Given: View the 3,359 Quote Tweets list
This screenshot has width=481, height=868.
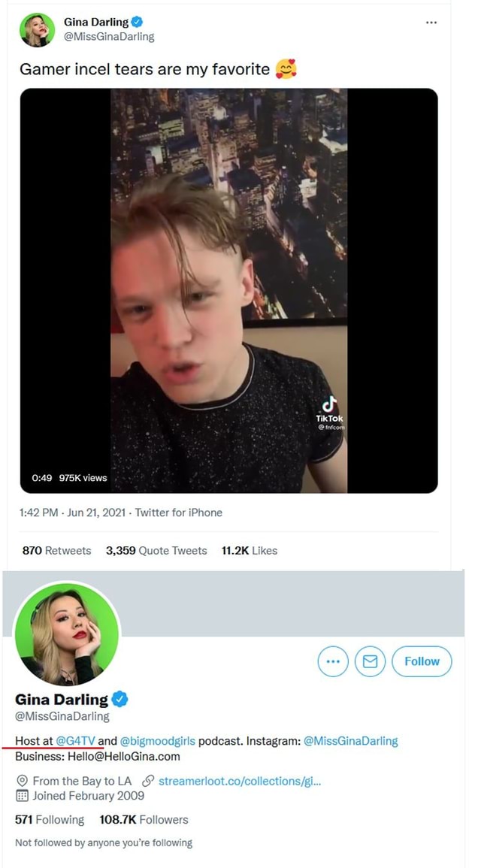Looking at the screenshot, I should point(156,551).
